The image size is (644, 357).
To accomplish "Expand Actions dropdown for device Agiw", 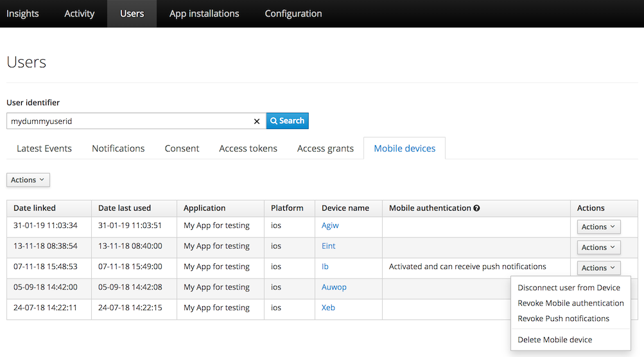I will pos(598,227).
